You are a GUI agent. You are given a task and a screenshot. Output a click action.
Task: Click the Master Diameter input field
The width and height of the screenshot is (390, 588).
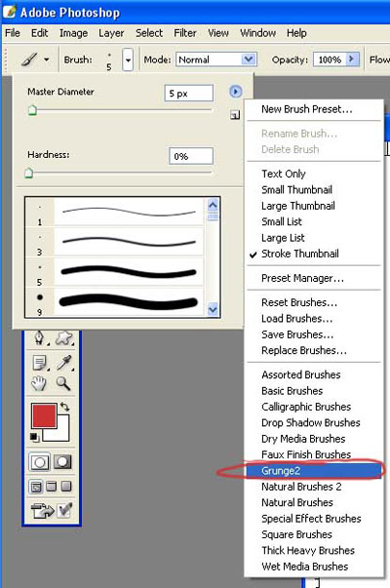(188, 93)
